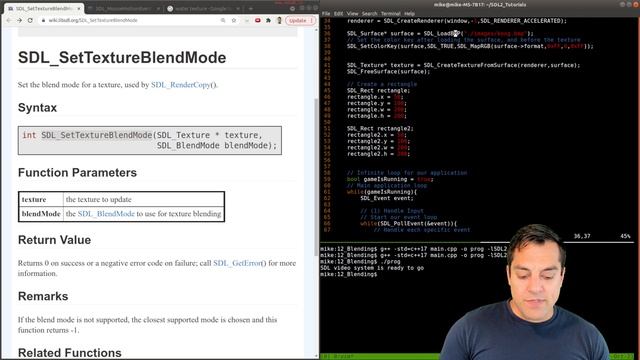
Task: Click the 45% indicator in the vim status line
Action: 625,236
